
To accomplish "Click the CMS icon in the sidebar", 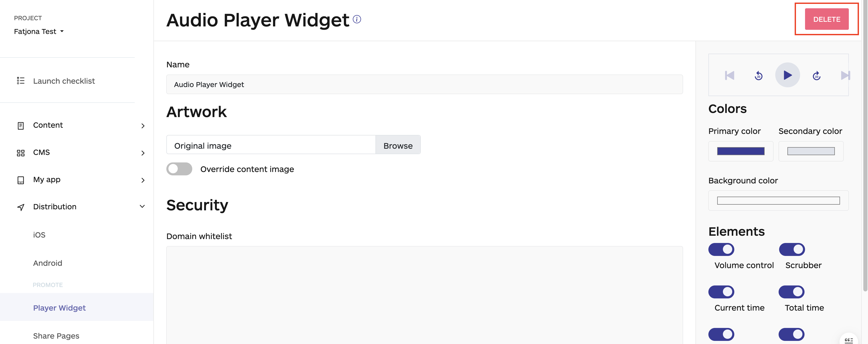I will 20,153.
